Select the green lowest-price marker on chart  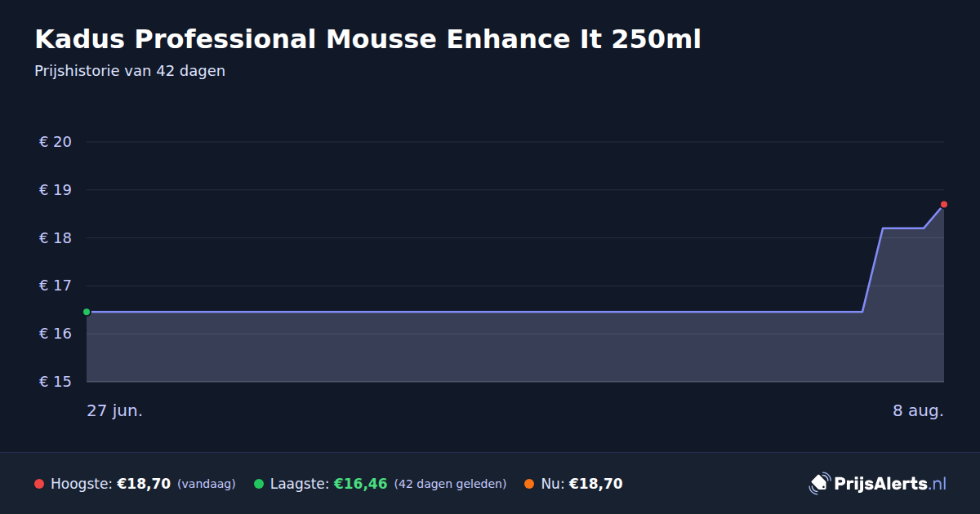87,312
